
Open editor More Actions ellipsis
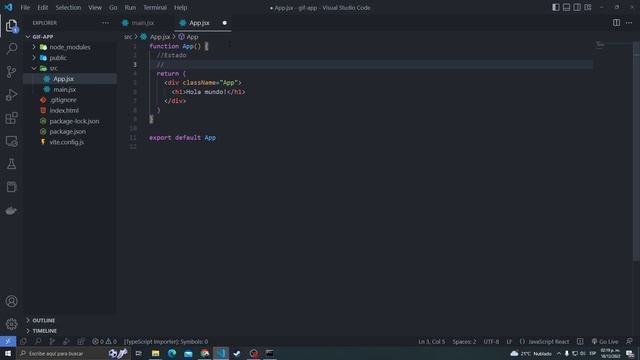click(629, 23)
